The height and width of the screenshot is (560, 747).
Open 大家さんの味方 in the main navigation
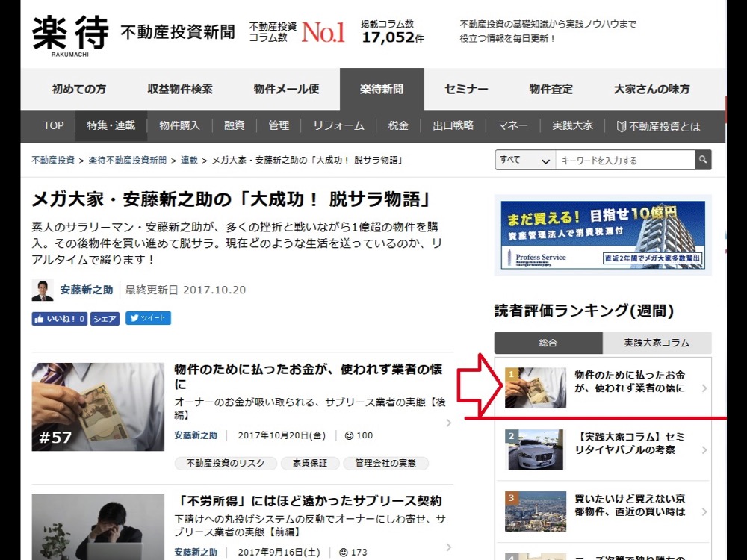tap(651, 89)
